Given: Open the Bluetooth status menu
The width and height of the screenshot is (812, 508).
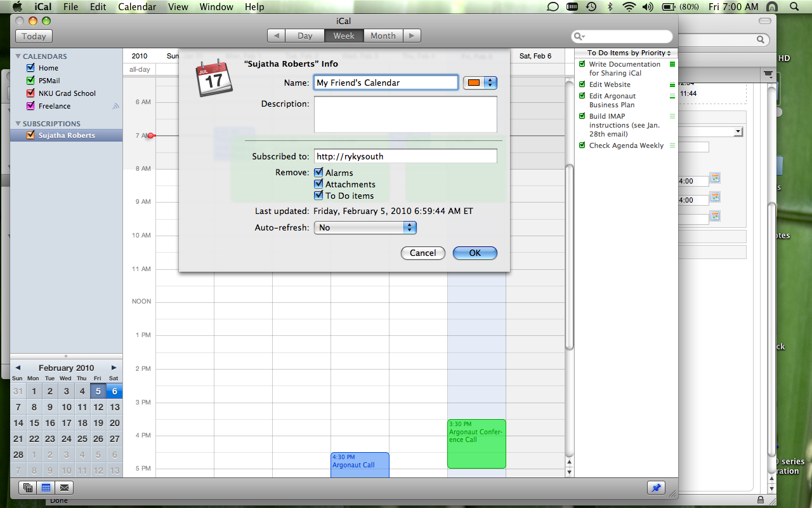Looking at the screenshot, I should click(x=610, y=7).
